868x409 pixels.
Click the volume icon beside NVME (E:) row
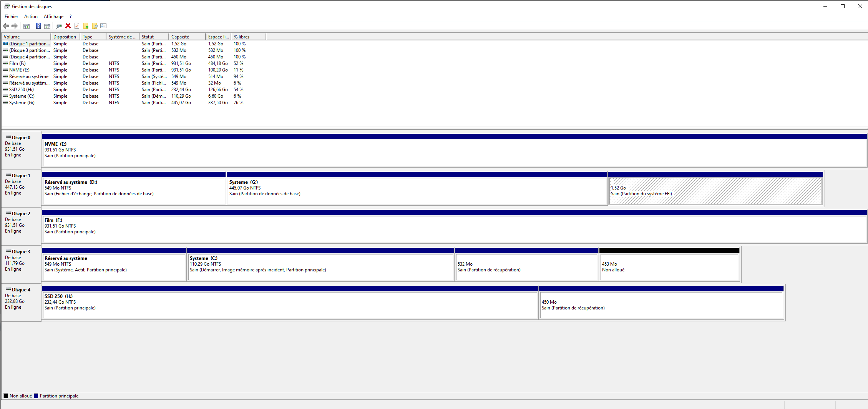pyautogui.click(x=5, y=70)
